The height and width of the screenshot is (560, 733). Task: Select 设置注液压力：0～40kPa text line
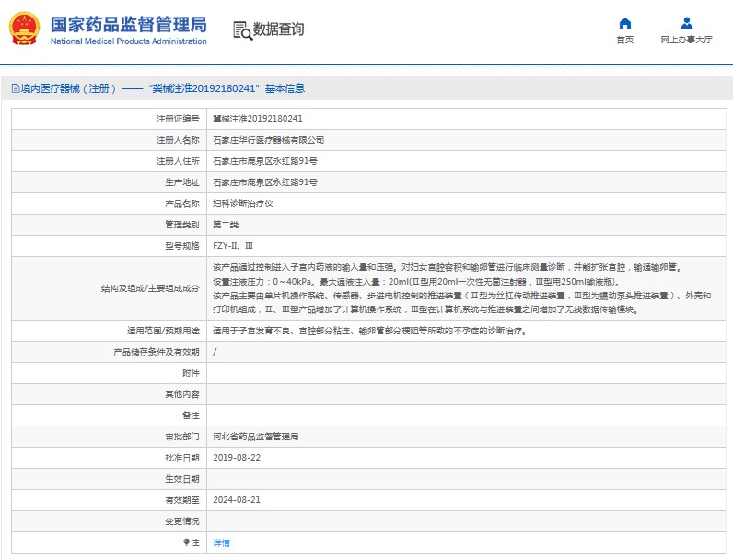point(416,282)
